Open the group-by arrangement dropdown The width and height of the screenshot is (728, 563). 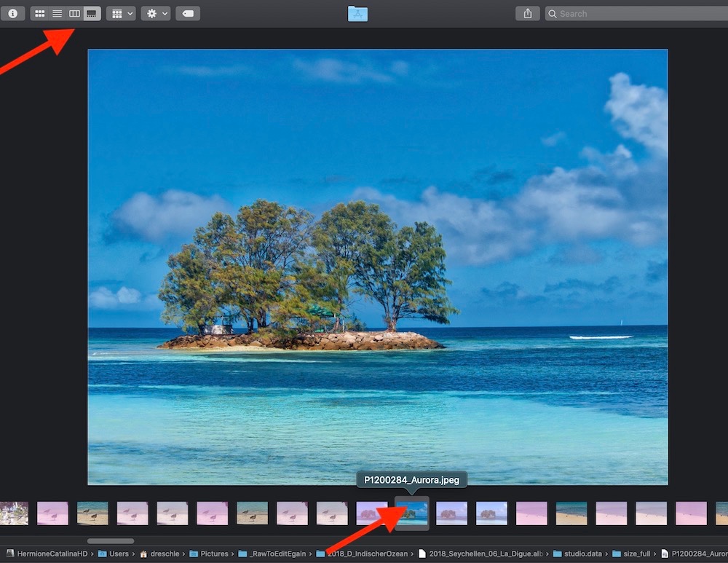[x=121, y=13]
